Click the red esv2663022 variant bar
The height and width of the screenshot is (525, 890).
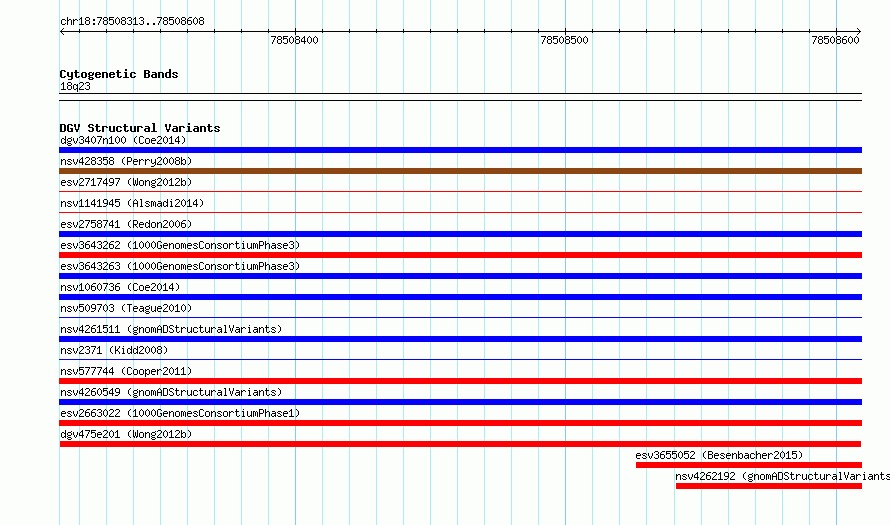[460, 423]
